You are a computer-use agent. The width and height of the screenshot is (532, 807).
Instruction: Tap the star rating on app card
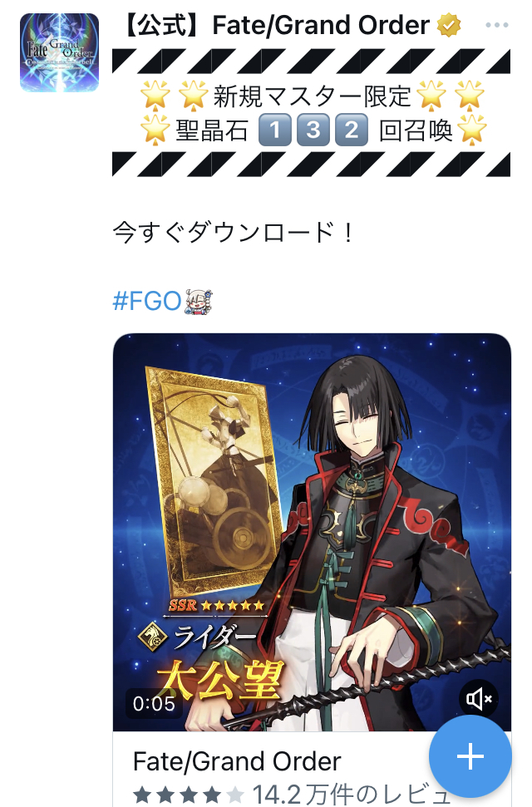coord(188,795)
